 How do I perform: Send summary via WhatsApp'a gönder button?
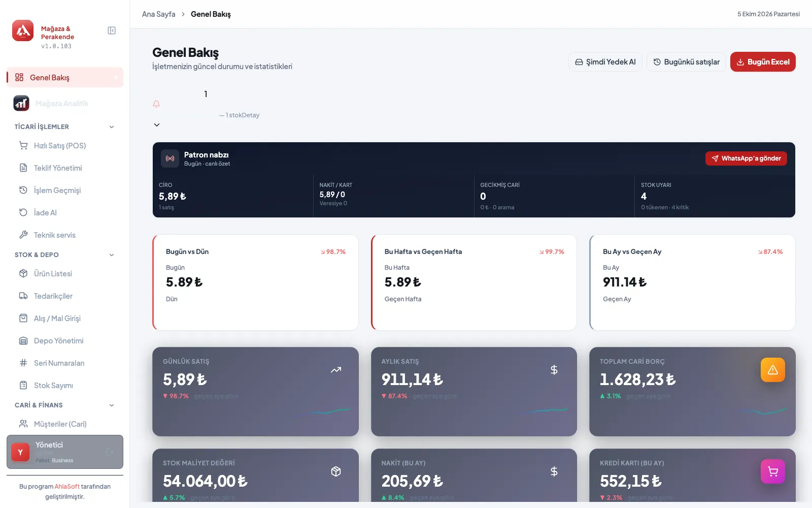pyautogui.click(x=746, y=158)
